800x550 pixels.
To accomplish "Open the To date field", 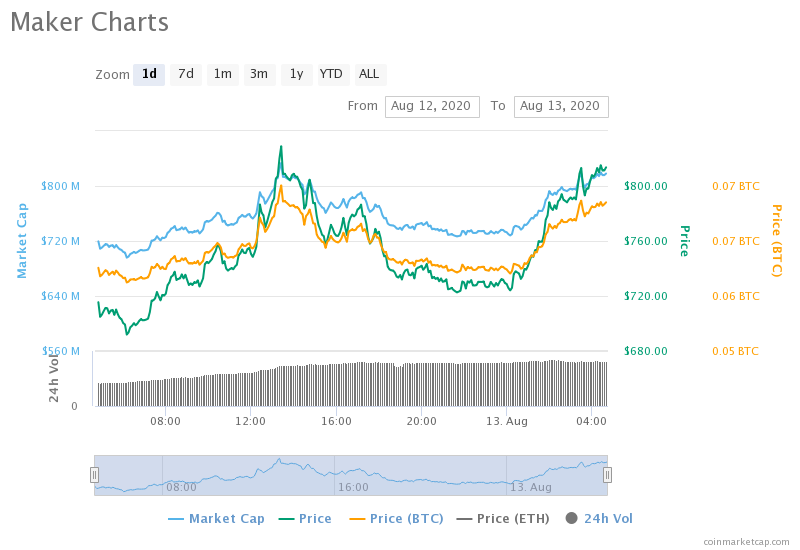I will pyautogui.click(x=561, y=107).
